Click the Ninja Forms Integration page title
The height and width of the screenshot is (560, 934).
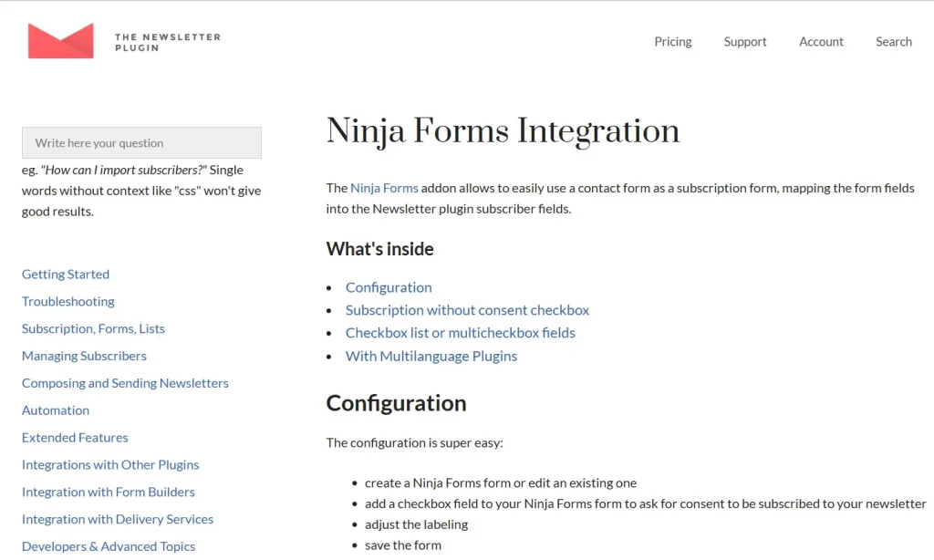tap(503, 131)
